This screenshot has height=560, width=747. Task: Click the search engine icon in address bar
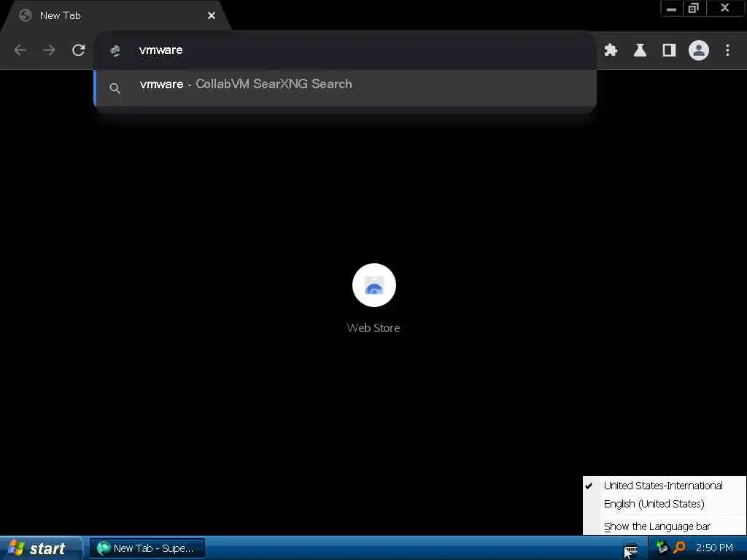115,50
